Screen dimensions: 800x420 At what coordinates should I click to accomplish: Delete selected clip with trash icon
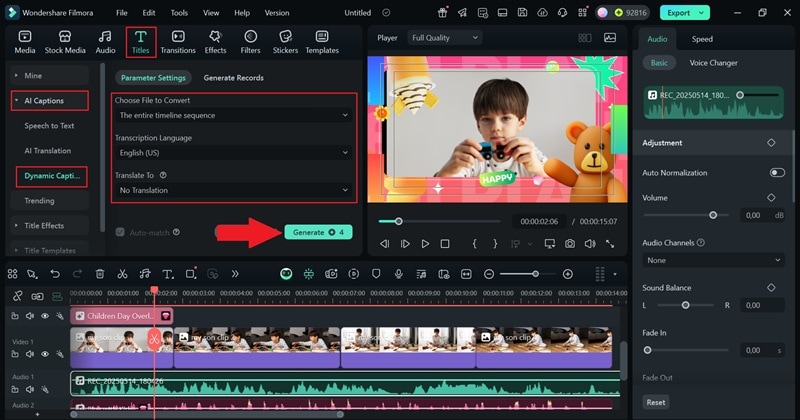[x=100, y=274]
